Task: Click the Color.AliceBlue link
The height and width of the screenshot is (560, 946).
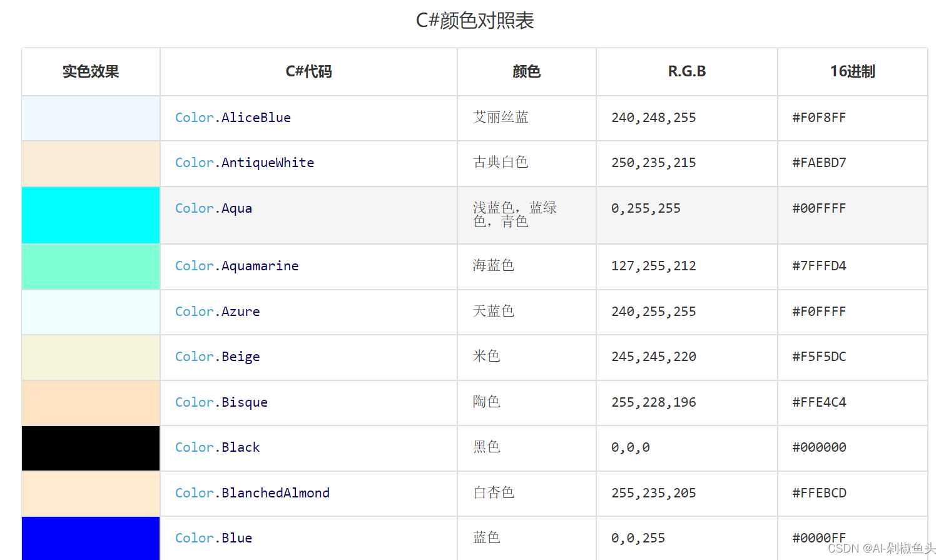Action: (x=233, y=117)
